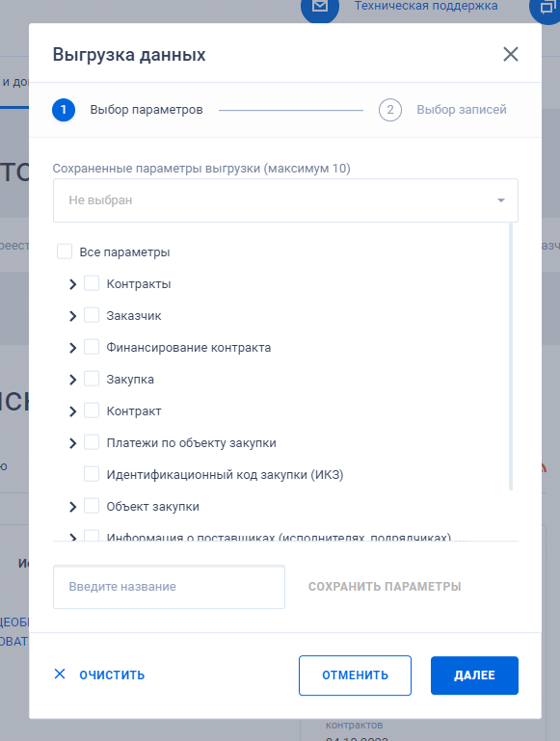
Task: Click the Введите название input field
Action: tap(169, 587)
